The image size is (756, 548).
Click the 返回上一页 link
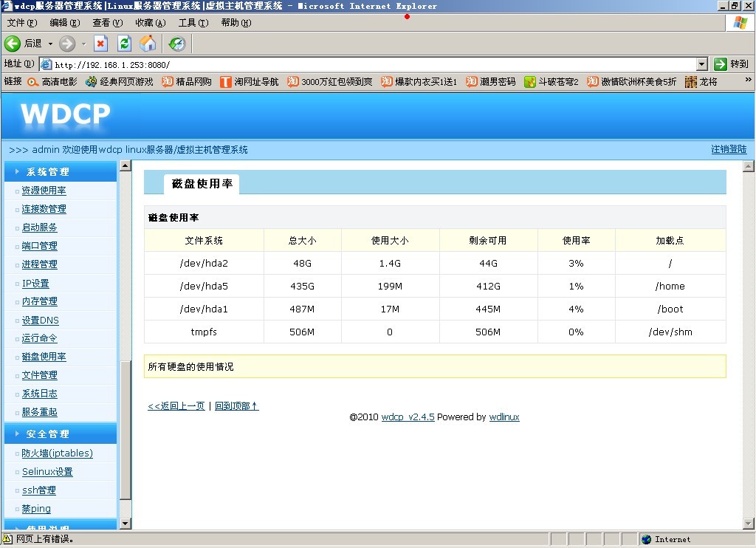tap(176, 406)
